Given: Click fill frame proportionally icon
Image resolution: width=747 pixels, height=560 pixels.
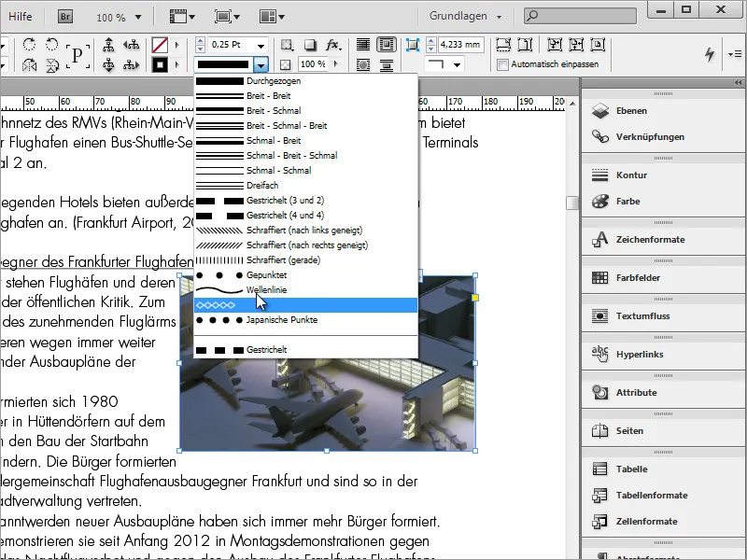Looking at the screenshot, I should tap(503, 45).
